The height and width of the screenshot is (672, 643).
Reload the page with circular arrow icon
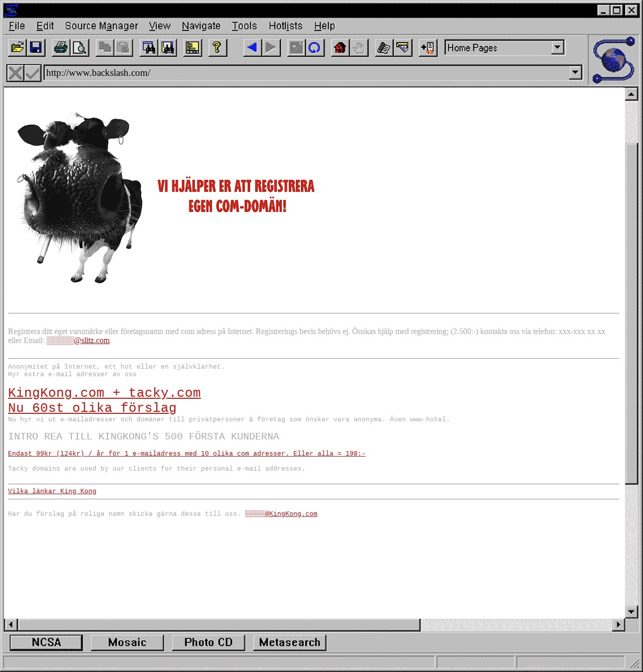point(314,48)
